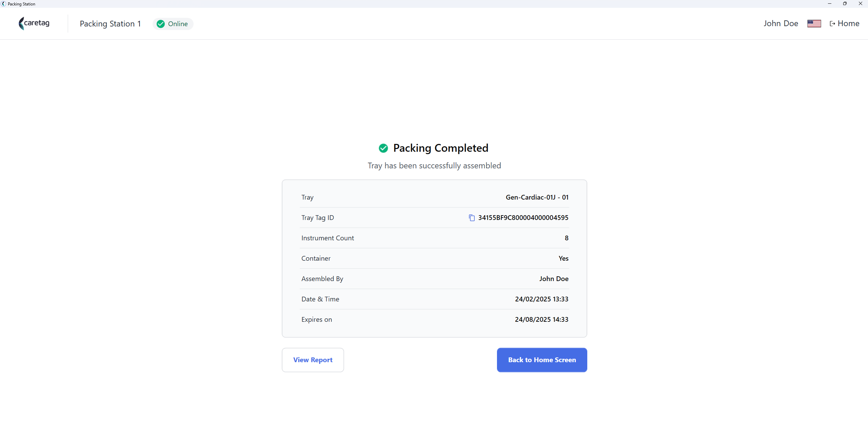
Task: Restore the window with maximize button
Action: 845,4
